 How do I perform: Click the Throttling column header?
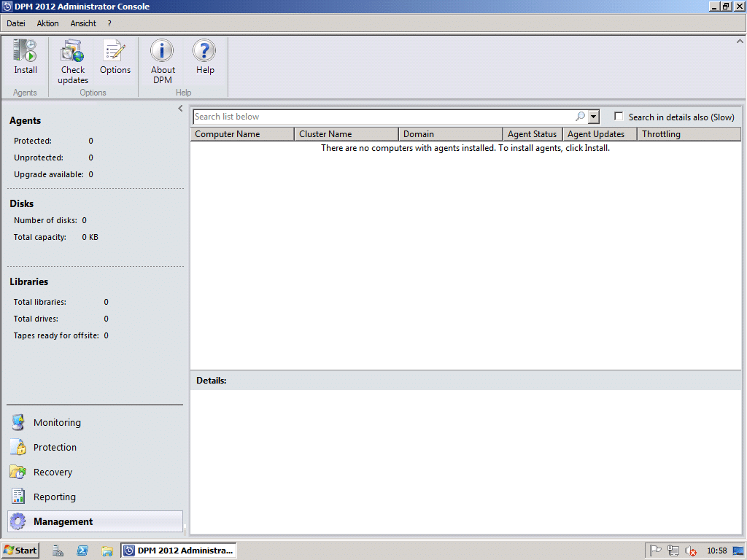689,134
